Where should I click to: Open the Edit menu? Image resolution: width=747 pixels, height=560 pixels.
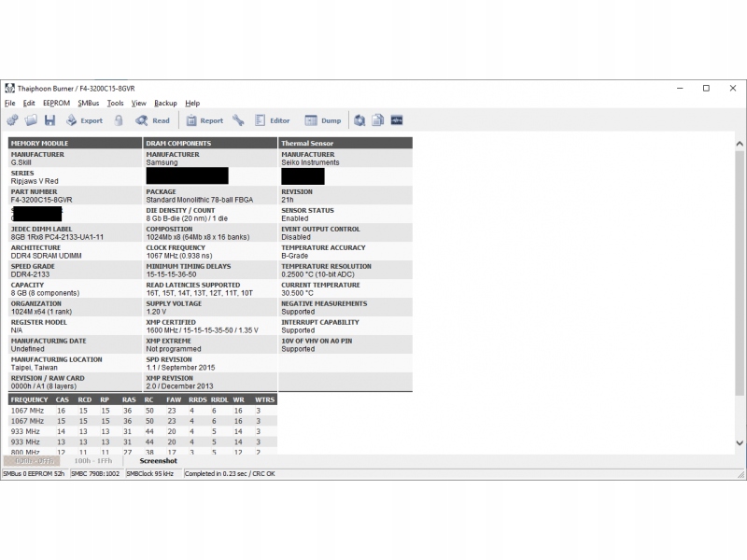29,103
